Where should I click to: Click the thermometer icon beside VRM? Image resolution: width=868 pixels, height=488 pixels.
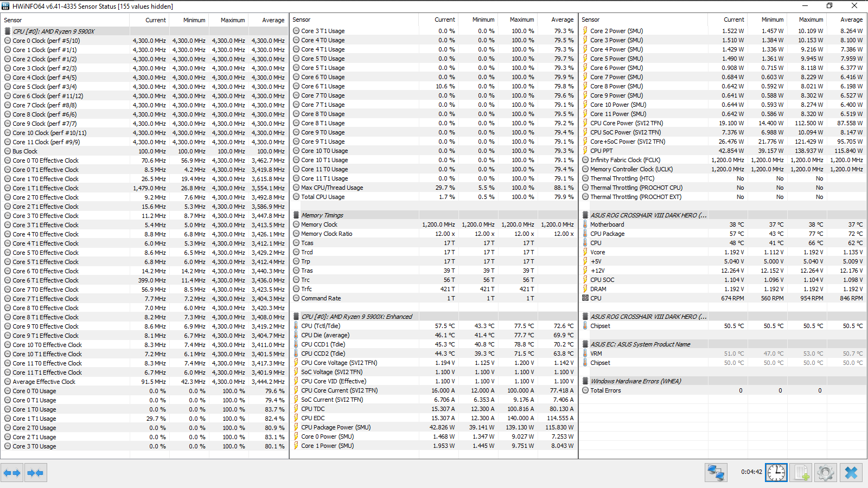(585, 354)
